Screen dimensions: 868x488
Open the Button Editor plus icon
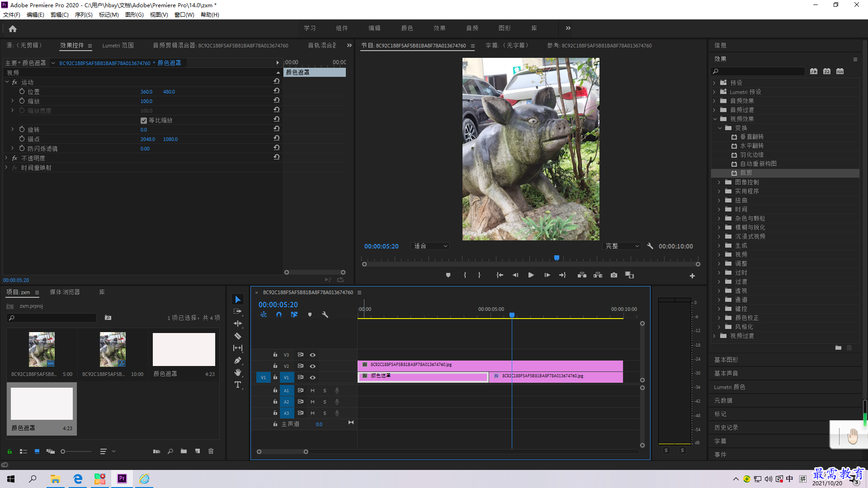(x=692, y=276)
